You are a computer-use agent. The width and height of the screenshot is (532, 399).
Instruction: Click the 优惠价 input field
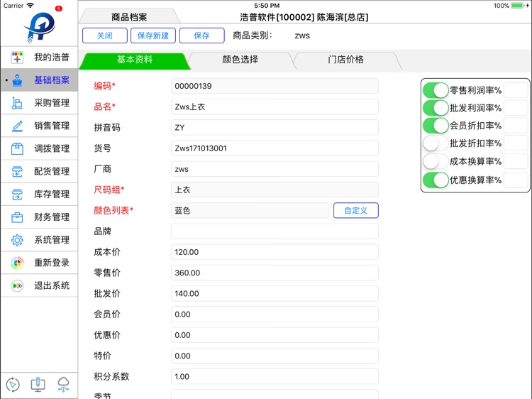pyautogui.click(x=275, y=335)
